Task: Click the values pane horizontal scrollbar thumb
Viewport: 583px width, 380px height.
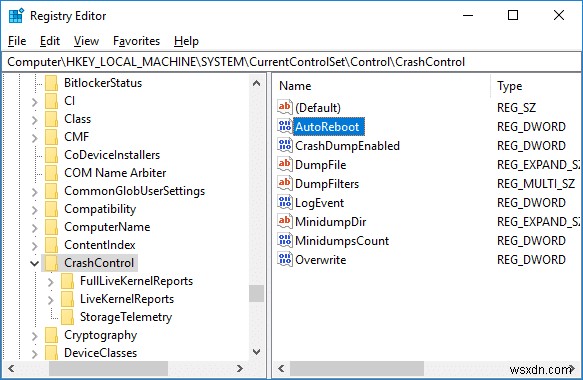Action: coord(357,368)
